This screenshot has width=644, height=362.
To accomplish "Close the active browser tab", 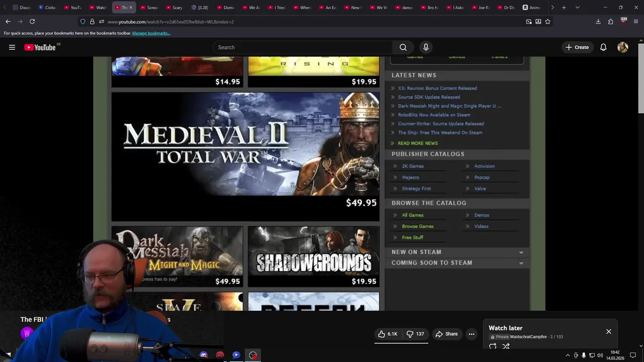I will (x=130, y=8).
